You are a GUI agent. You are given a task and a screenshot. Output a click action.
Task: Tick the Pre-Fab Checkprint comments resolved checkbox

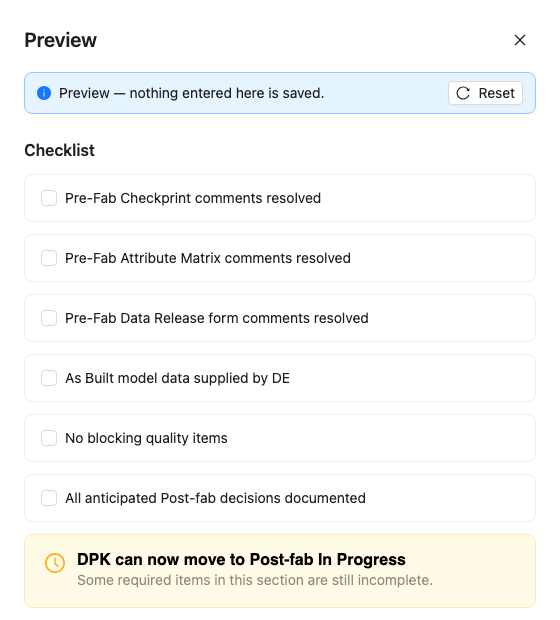(49, 198)
